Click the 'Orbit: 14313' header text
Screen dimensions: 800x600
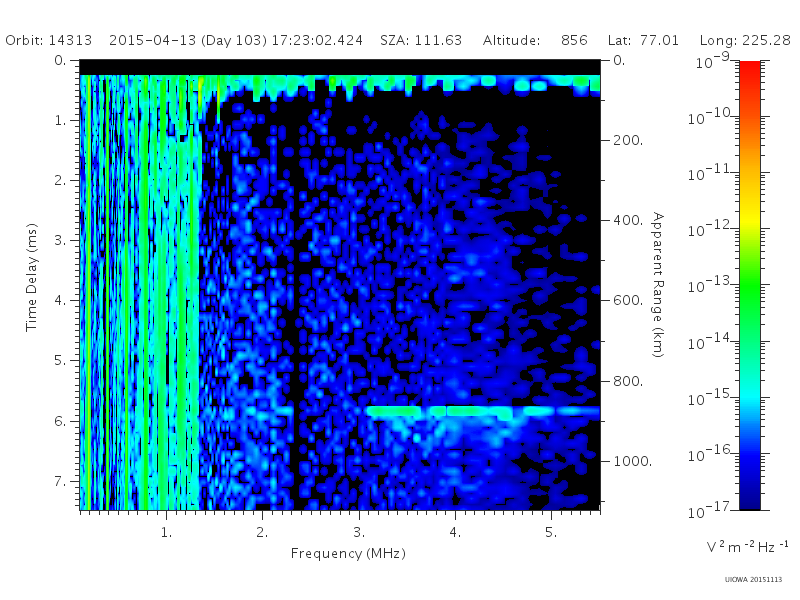(x=48, y=40)
